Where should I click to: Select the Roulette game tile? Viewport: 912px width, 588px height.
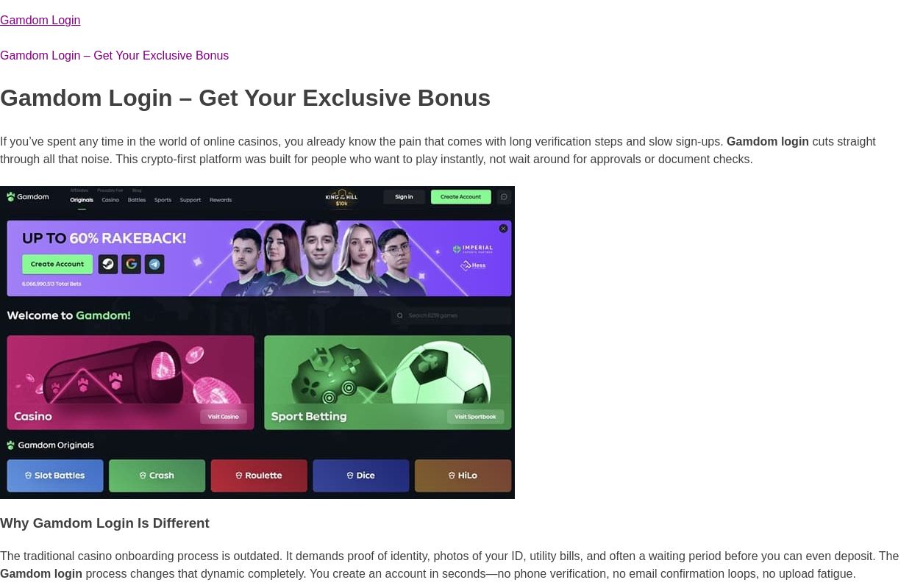tap(259, 476)
